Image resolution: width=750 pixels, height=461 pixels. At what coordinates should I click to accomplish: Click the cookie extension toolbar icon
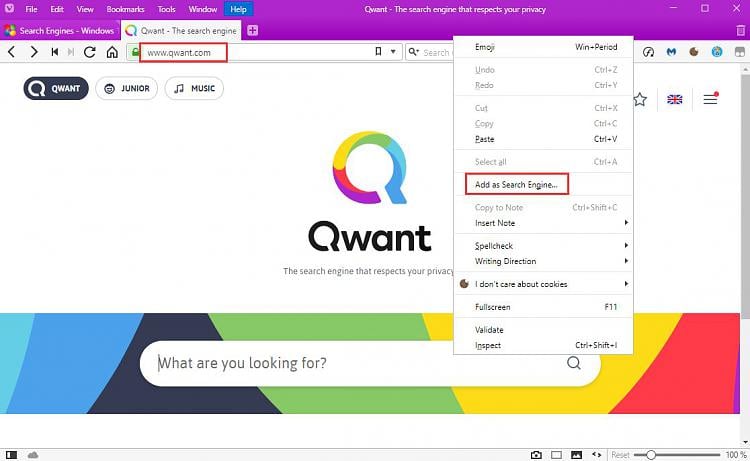click(694, 52)
